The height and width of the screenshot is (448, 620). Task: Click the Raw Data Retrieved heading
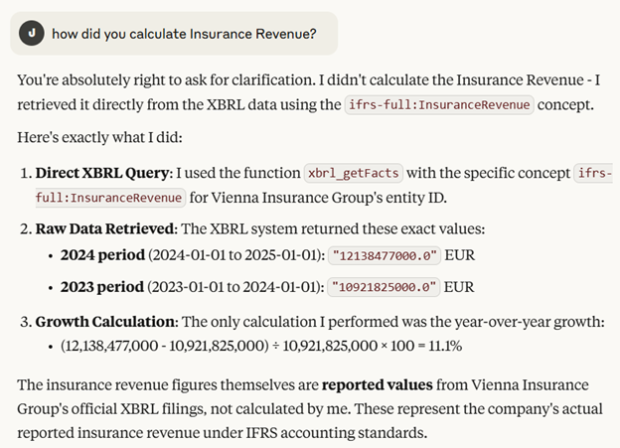pos(105,229)
